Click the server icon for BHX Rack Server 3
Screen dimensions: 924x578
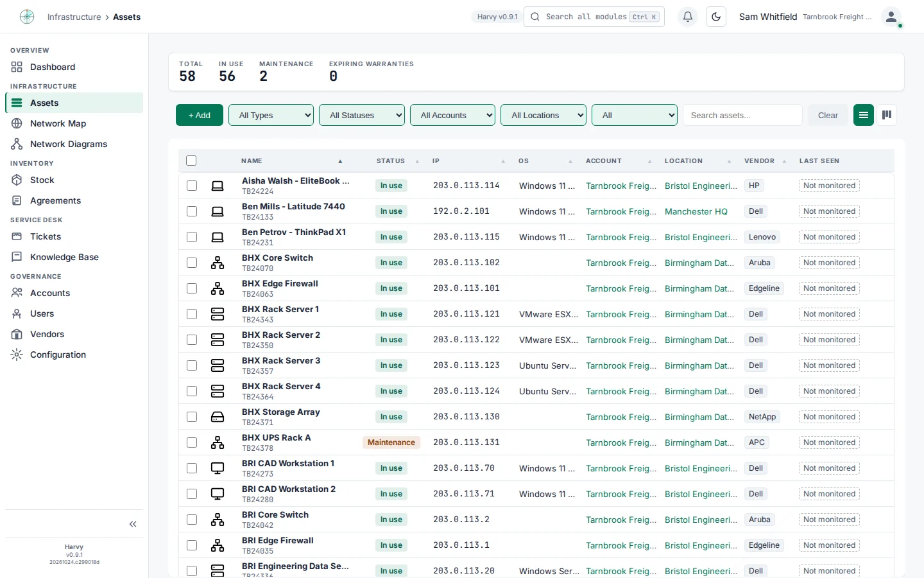(x=218, y=365)
